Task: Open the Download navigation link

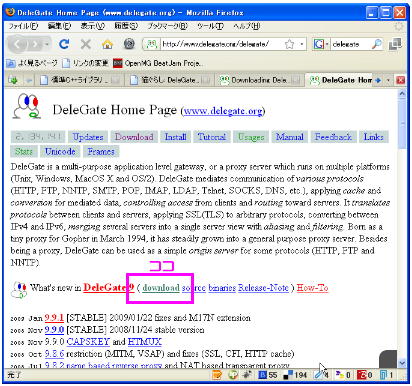Action: point(134,137)
